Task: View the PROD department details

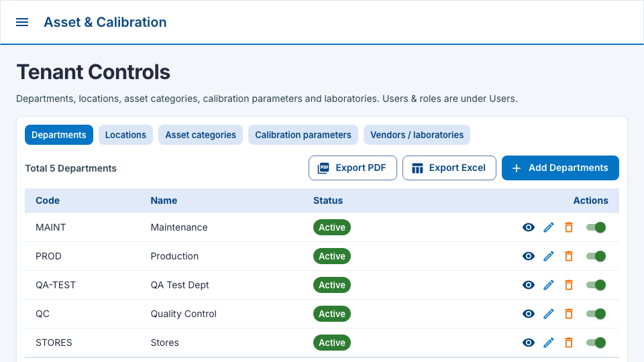Action: 529,256
